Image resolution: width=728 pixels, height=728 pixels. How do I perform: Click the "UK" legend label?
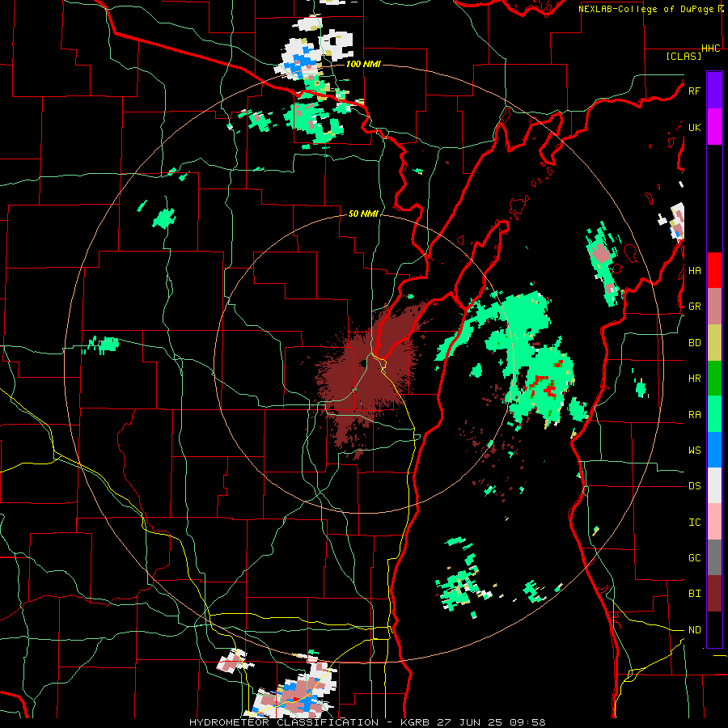pyautogui.click(x=694, y=127)
